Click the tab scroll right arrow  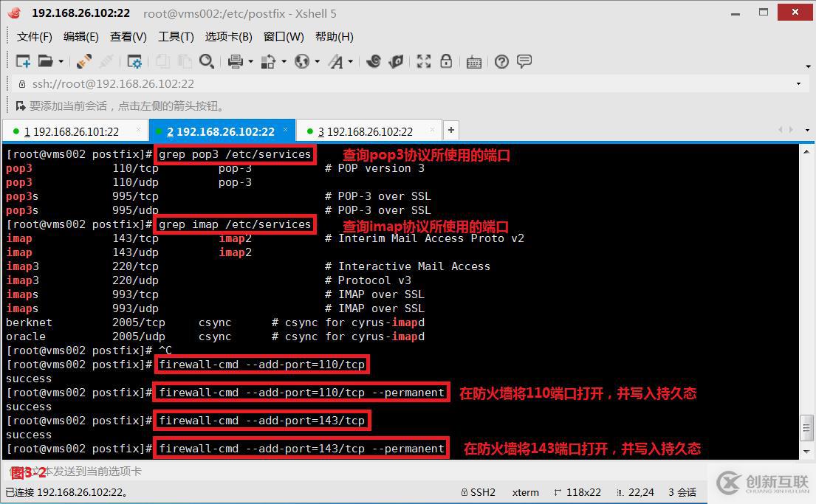[x=791, y=130]
